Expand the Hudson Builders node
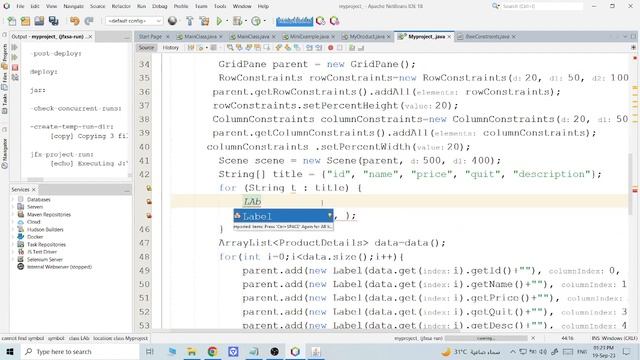Viewport: 640px width, 360px height. coord(13,229)
